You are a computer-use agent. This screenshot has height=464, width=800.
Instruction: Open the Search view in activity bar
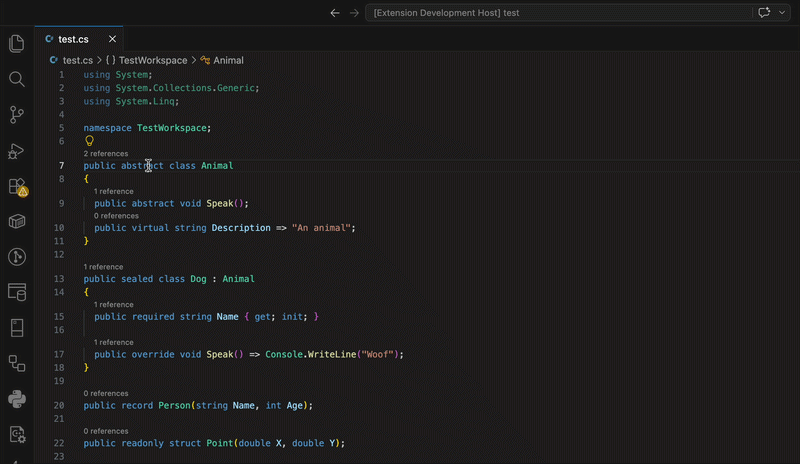click(x=16, y=79)
